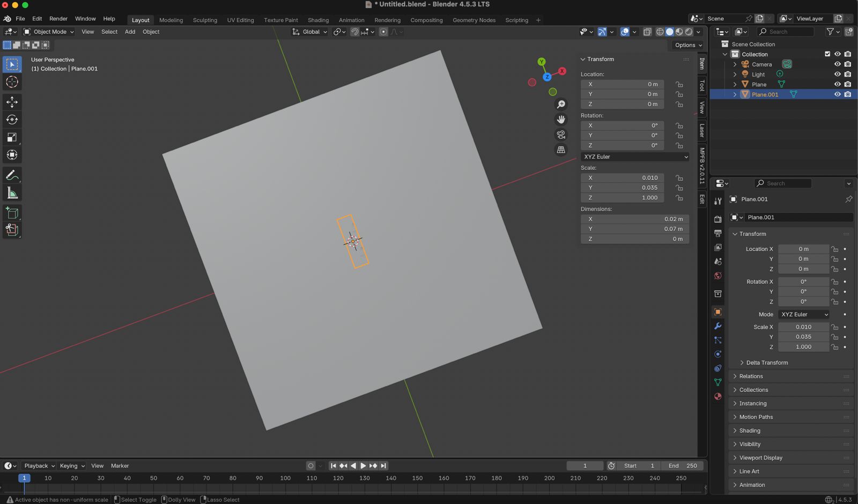Screen dimensions: 858x504
Task: Select the Add Cube tool
Action: [12, 213]
